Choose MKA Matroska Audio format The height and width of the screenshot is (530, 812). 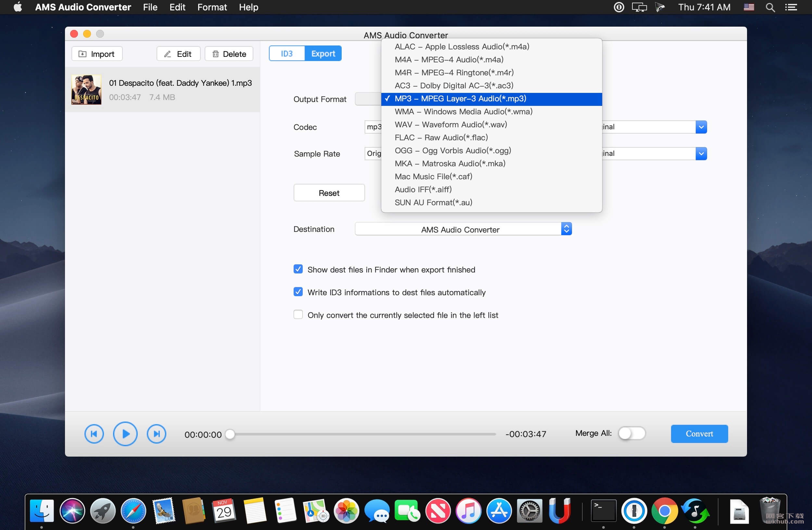(491, 164)
